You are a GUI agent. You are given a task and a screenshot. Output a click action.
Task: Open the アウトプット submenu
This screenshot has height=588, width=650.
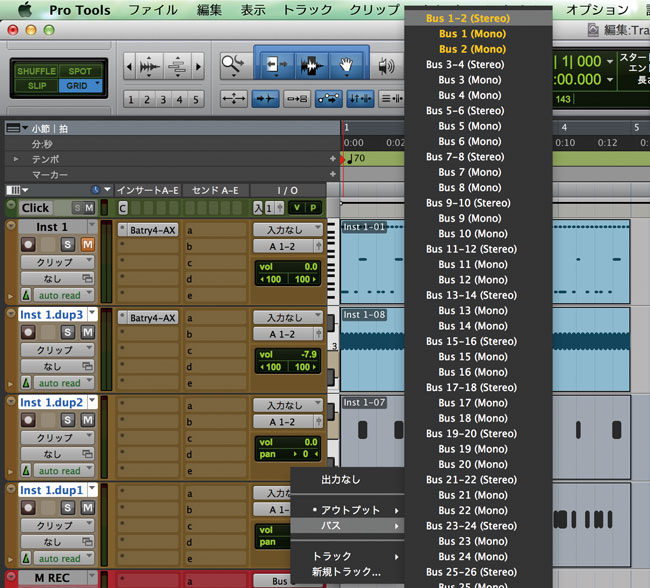347,510
